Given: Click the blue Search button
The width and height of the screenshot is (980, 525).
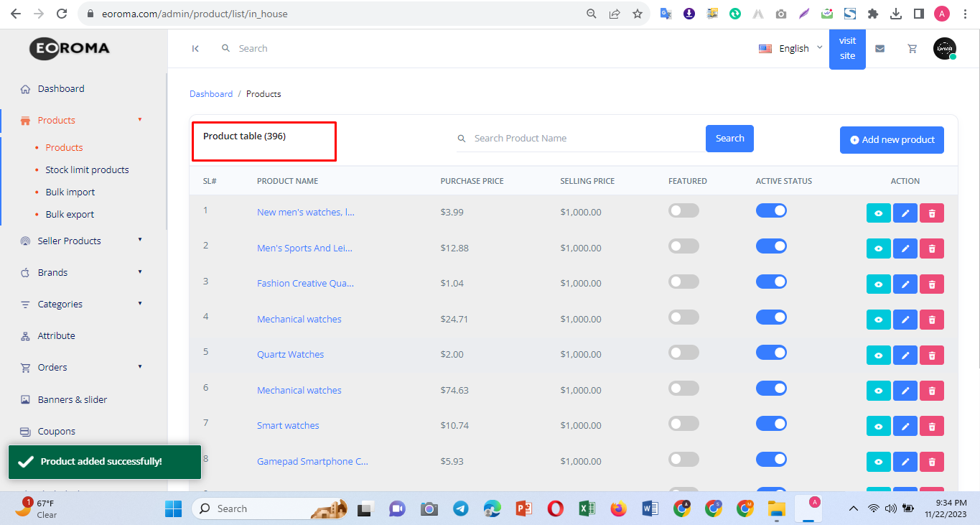Looking at the screenshot, I should coord(729,139).
